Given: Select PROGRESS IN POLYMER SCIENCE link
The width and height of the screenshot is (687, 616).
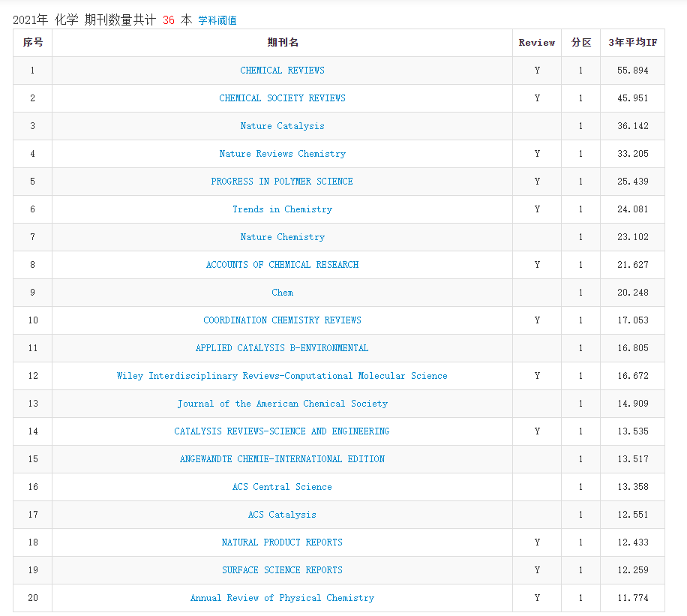Looking at the screenshot, I should (282, 181).
